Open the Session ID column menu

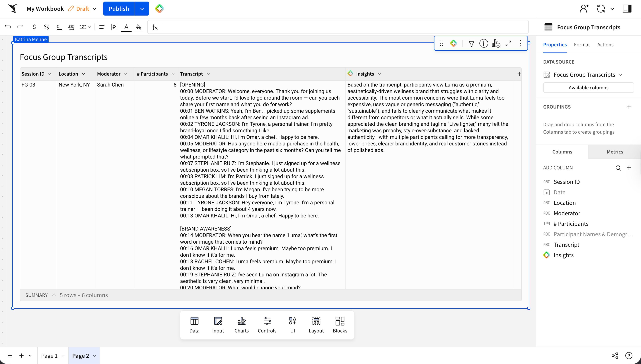pyautogui.click(x=50, y=74)
